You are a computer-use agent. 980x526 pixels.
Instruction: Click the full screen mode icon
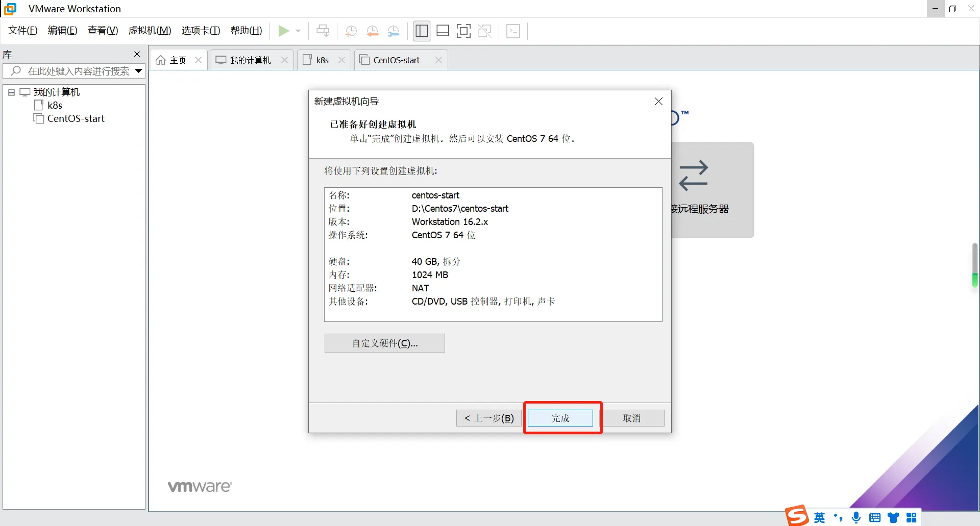click(x=463, y=31)
